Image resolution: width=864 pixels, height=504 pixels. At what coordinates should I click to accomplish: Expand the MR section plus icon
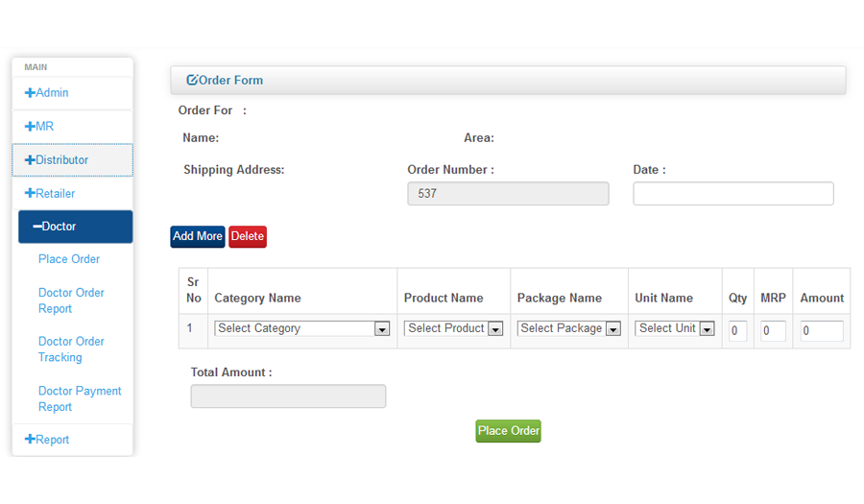tap(30, 127)
